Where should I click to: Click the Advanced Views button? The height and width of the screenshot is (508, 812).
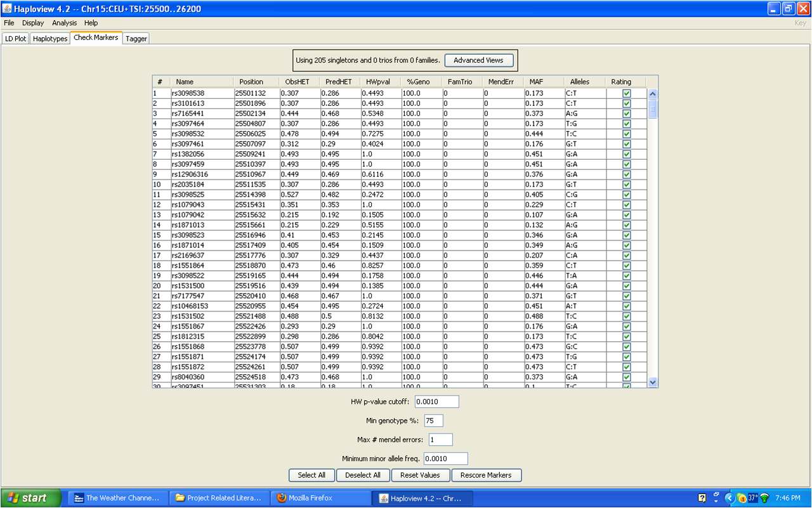click(478, 60)
